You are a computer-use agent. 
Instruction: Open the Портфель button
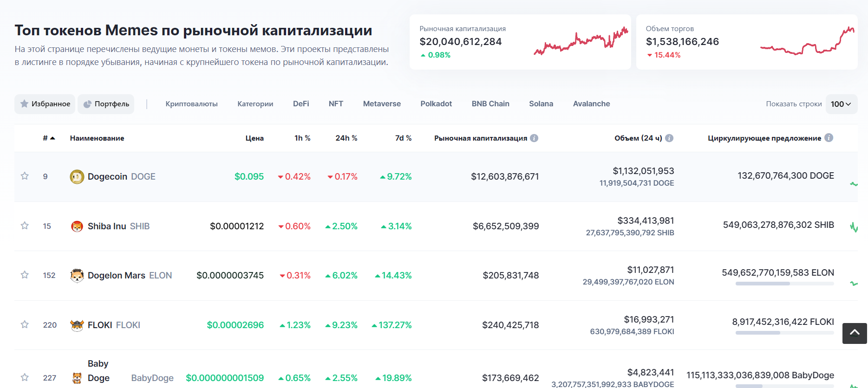click(x=106, y=104)
